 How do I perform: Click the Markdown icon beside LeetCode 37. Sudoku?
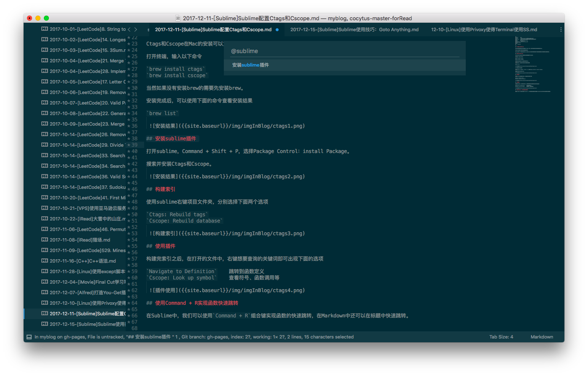point(44,187)
